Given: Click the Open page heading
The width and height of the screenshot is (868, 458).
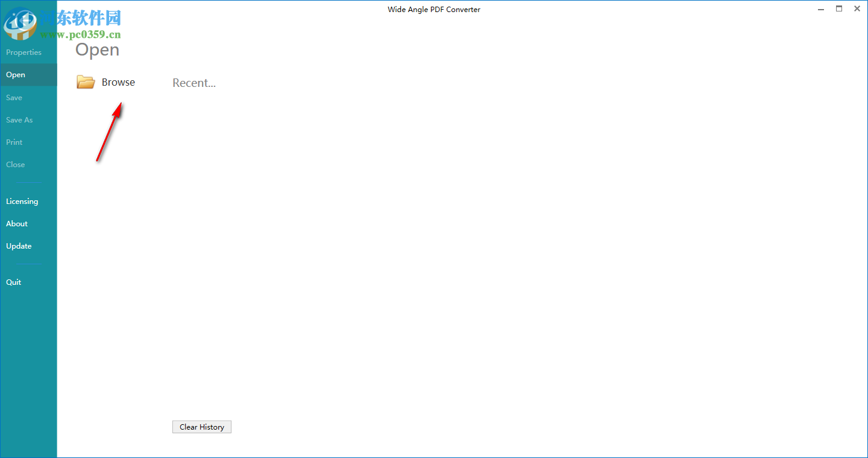Looking at the screenshot, I should click(x=97, y=49).
